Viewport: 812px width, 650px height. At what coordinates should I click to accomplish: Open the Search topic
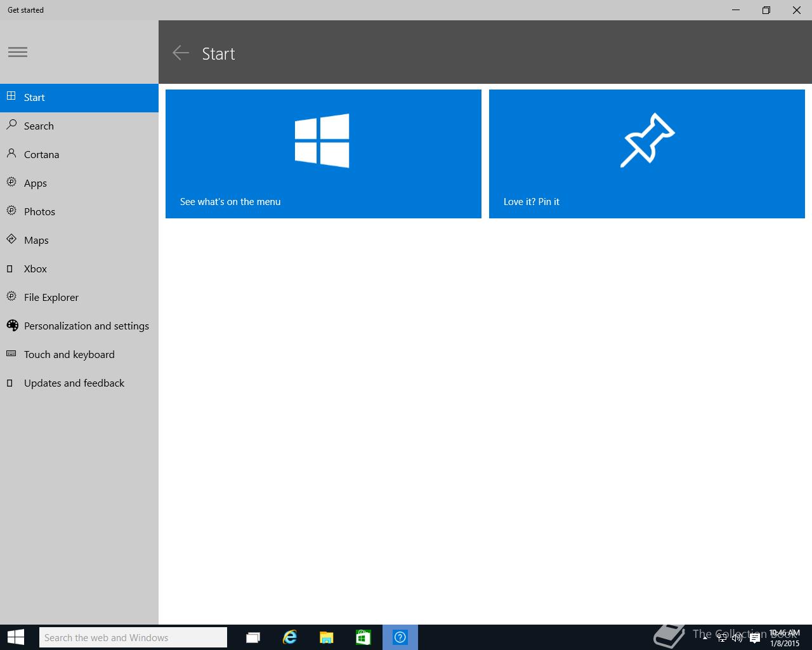pos(79,126)
